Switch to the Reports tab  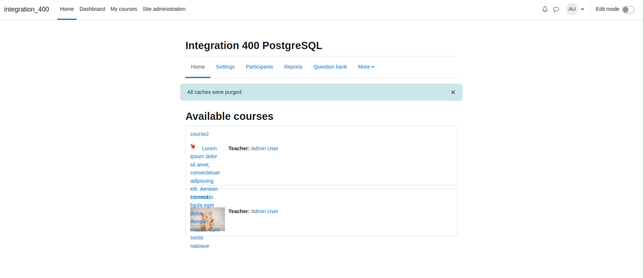tap(293, 67)
